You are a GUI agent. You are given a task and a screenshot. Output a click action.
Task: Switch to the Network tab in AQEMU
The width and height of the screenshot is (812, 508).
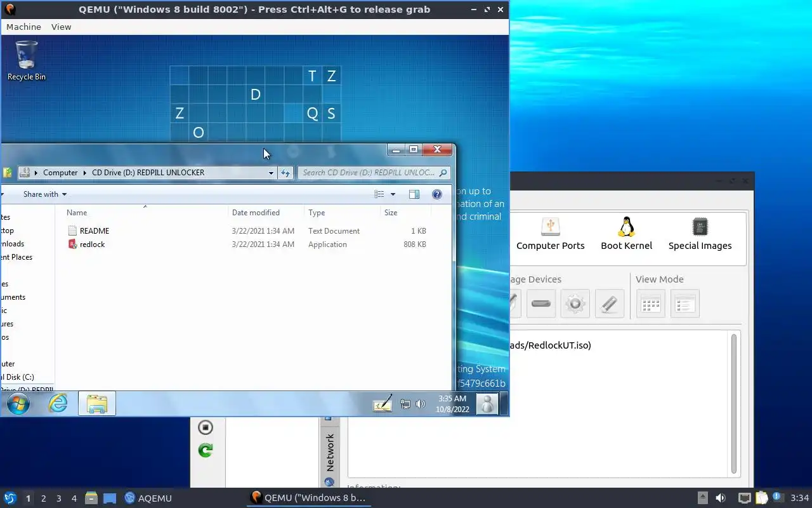pos(329,452)
